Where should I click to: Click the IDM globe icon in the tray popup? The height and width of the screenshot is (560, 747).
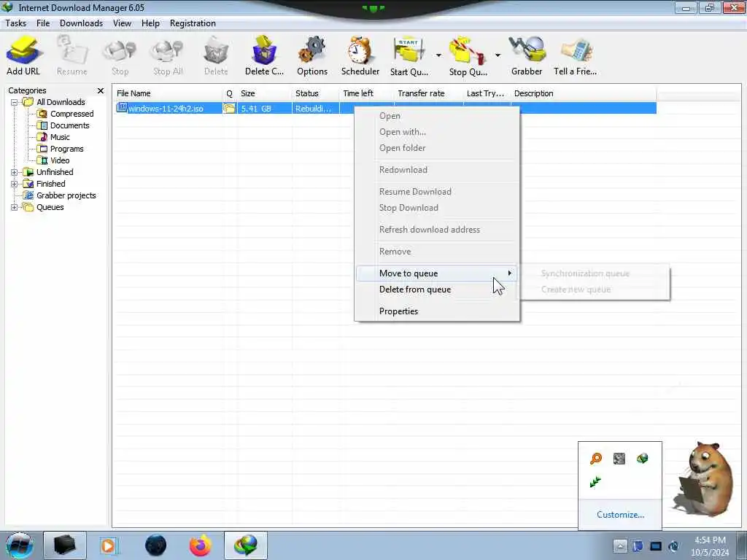(642, 459)
